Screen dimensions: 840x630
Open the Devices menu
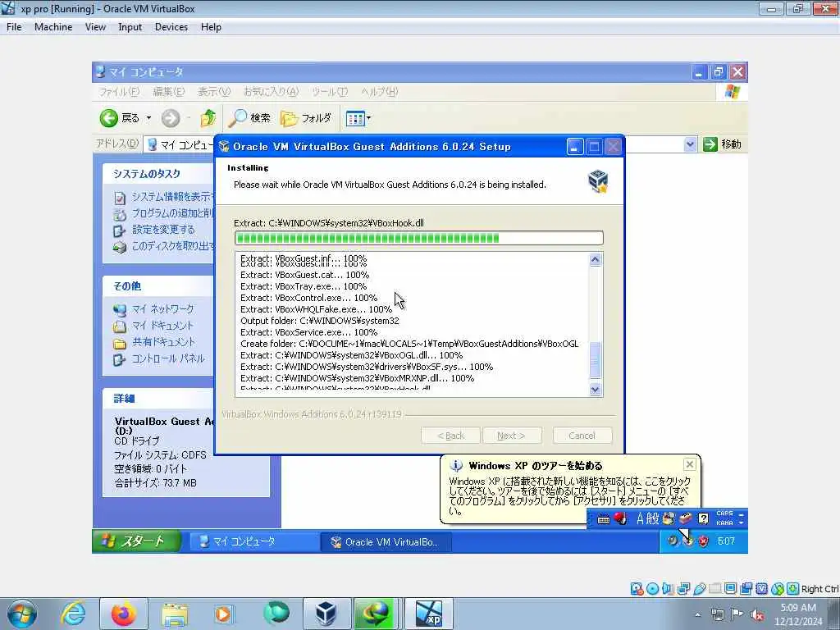click(171, 27)
